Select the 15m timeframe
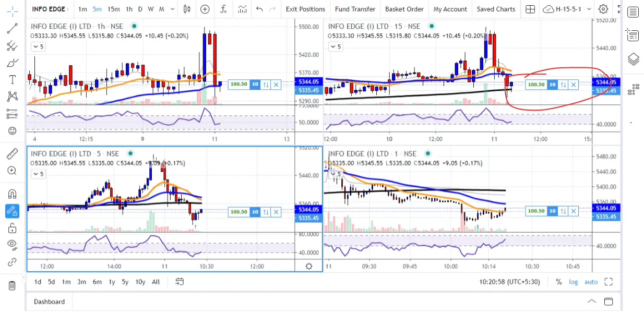 coord(113,9)
